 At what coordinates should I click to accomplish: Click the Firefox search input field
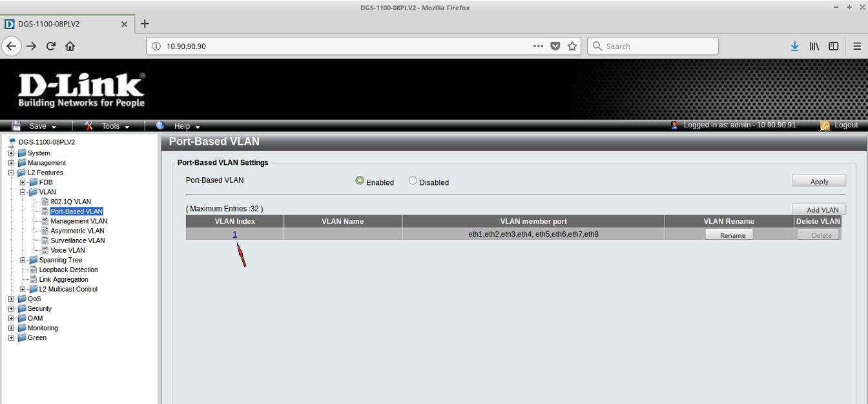coord(653,46)
